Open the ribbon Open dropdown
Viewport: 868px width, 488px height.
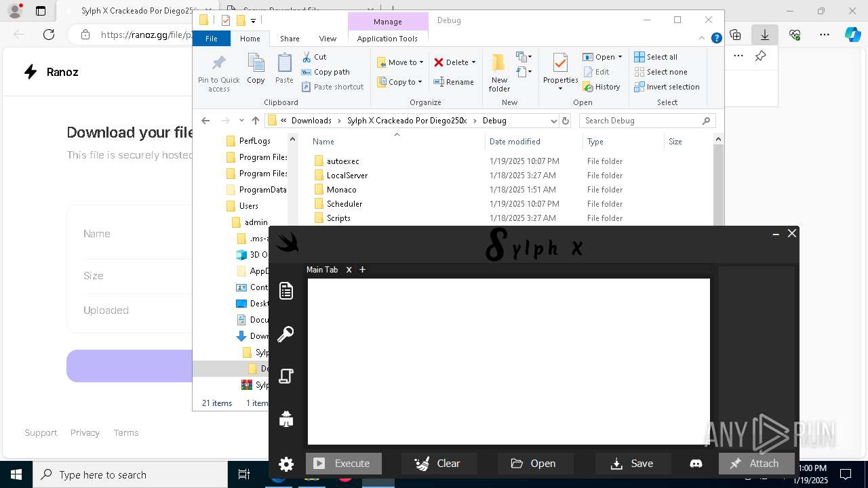pyautogui.click(x=602, y=57)
